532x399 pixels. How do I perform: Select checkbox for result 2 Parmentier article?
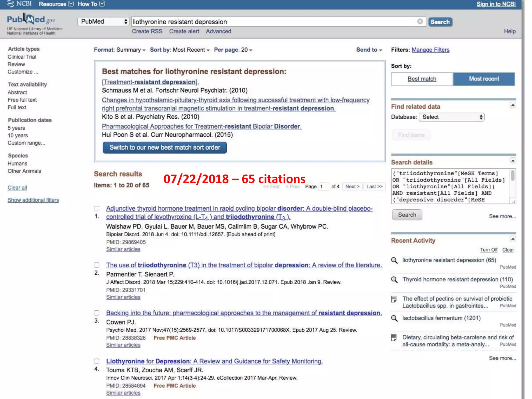97,265
